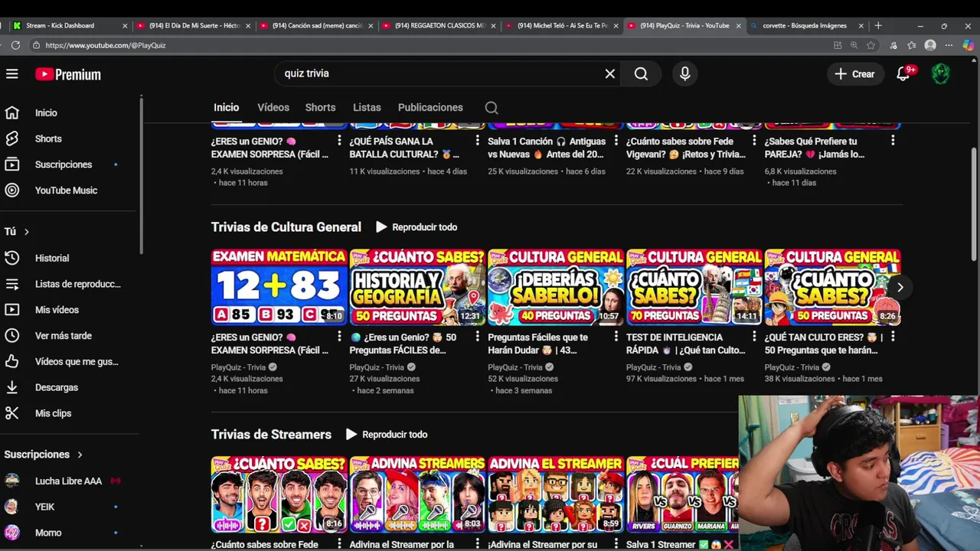
Task: Switch to the Publicaciones channel tab
Action: pos(430,108)
